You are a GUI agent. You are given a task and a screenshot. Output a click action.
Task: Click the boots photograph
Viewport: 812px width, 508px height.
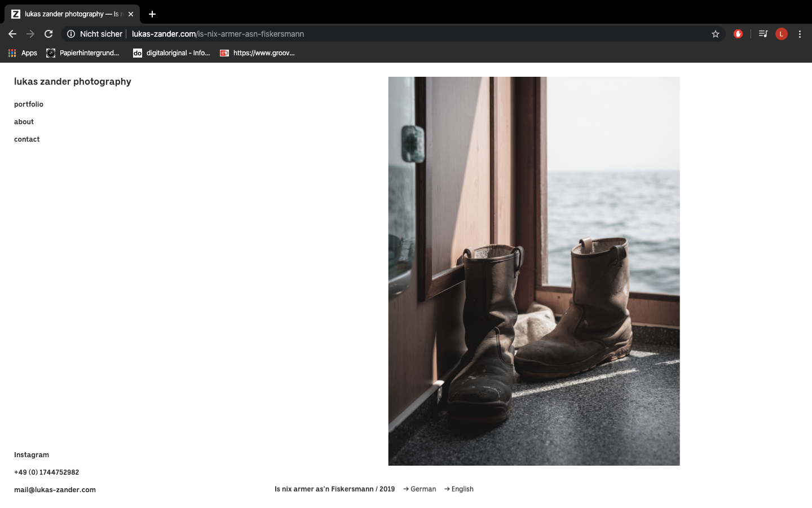(x=533, y=271)
